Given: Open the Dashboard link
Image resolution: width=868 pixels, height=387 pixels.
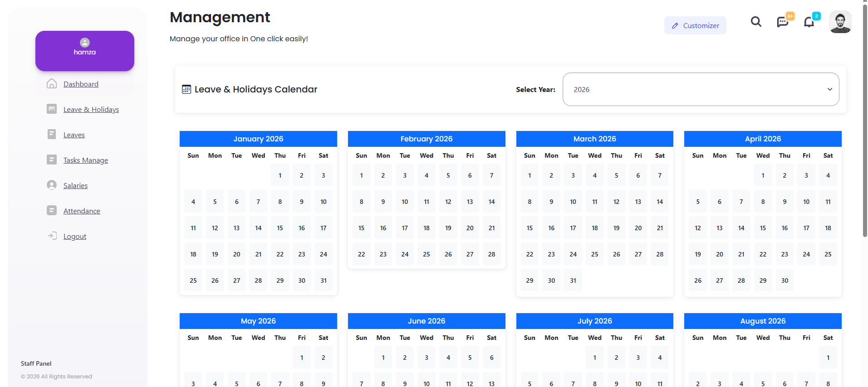Looking at the screenshot, I should pos(81,84).
